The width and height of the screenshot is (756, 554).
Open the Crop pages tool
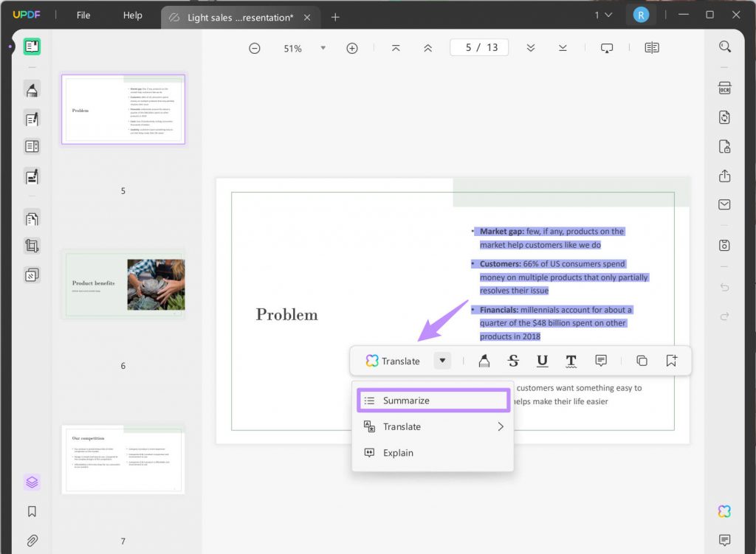[31, 246]
